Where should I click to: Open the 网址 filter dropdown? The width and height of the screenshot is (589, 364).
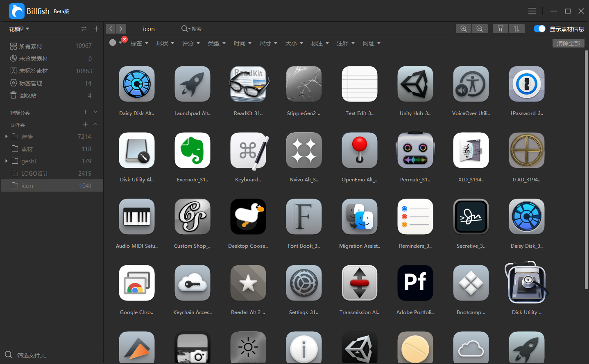click(x=372, y=43)
